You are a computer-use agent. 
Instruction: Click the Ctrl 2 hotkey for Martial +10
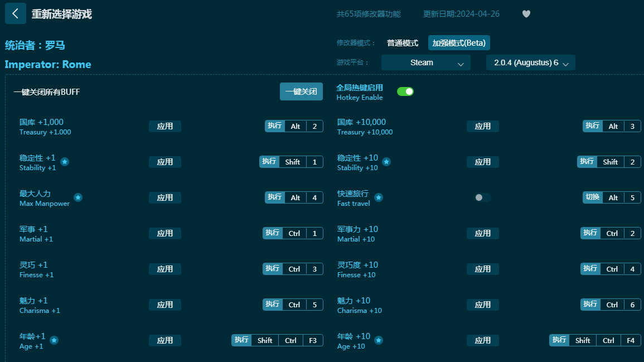point(611,233)
